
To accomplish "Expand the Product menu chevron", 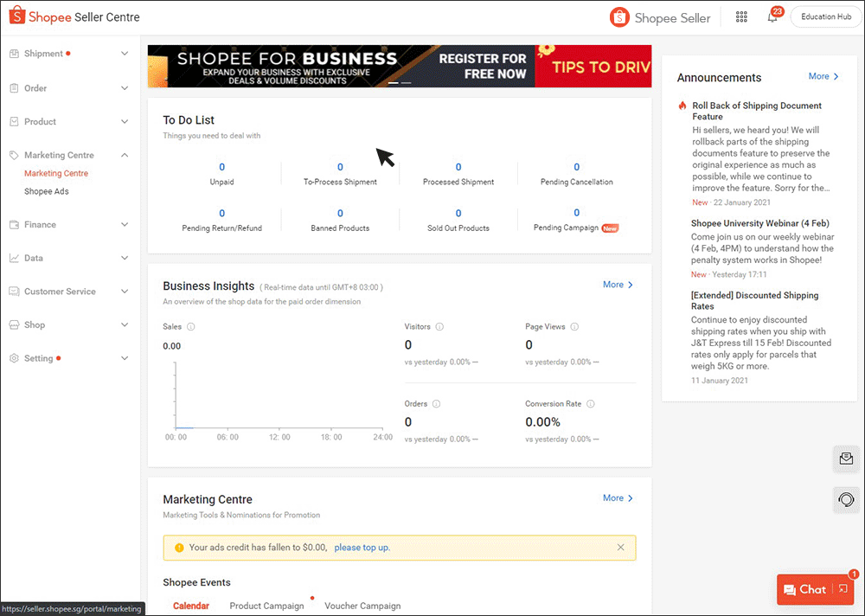I will tap(125, 121).
